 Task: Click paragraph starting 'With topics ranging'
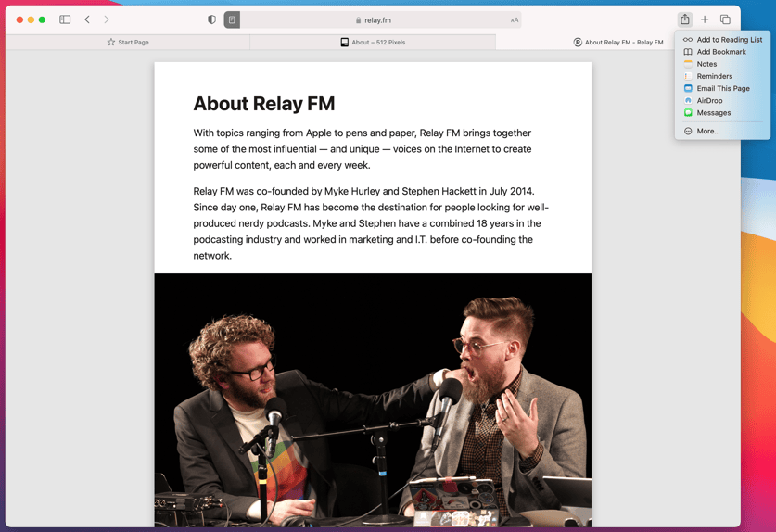click(x=363, y=149)
